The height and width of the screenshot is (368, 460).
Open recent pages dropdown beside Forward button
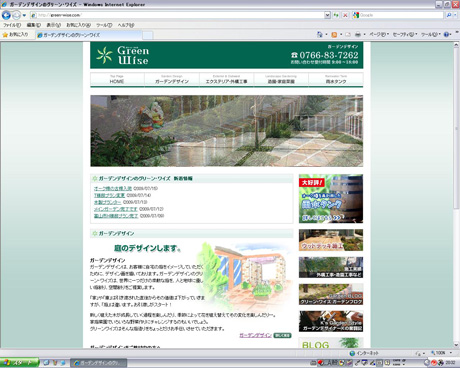point(24,15)
